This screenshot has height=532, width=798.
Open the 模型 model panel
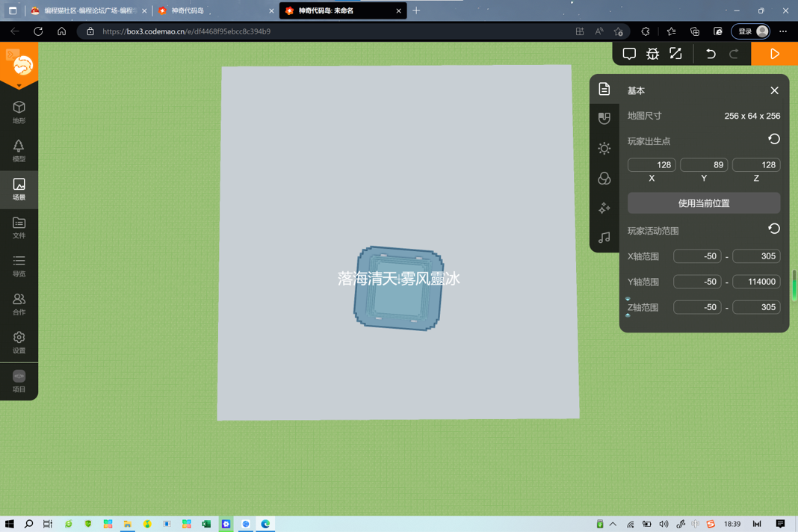[x=19, y=151]
